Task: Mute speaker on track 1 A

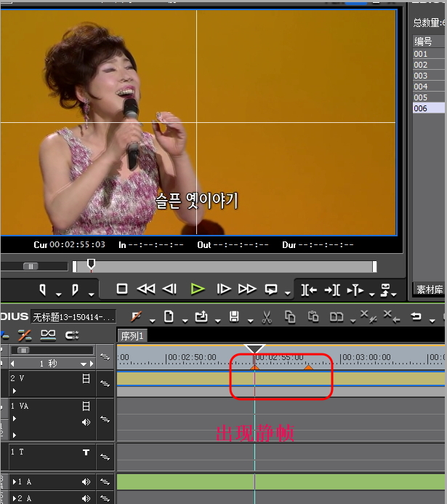Action: pos(86,482)
